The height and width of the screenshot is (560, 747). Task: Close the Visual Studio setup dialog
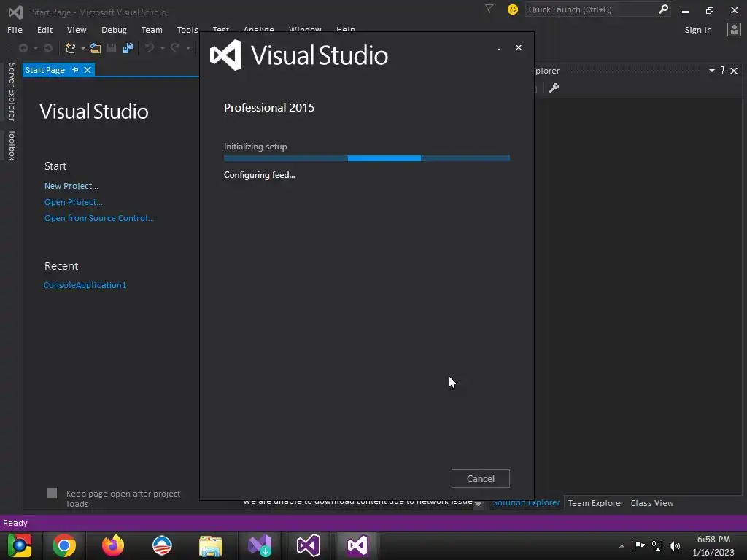click(x=519, y=47)
